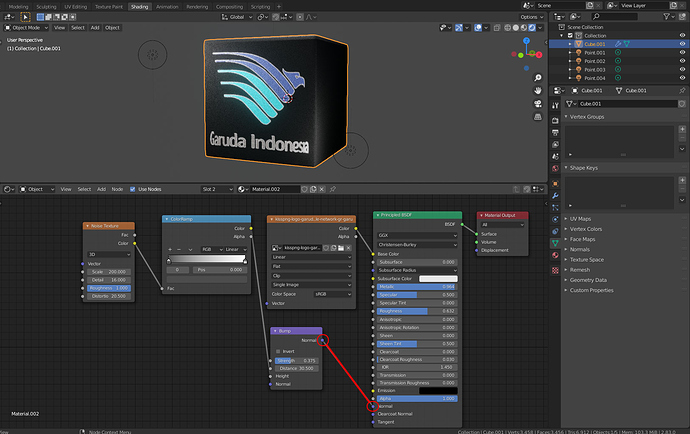Toggle camera view in the viewport
690x434 pixels.
(538, 104)
